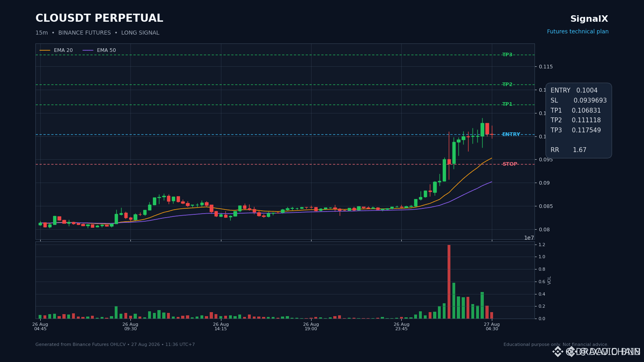The image size is (644, 362).
Task: Click the 'Generated from Binance Futures OHLCV' footer
Action: tap(115, 345)
